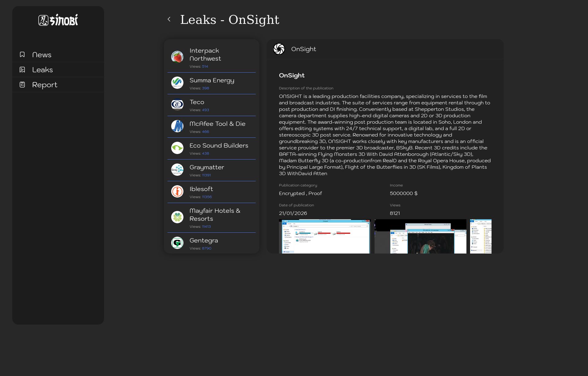Viewport: 588px width, 376px height.
Task: Click the Sinobi logo
Action: click(x=58, y=20)
